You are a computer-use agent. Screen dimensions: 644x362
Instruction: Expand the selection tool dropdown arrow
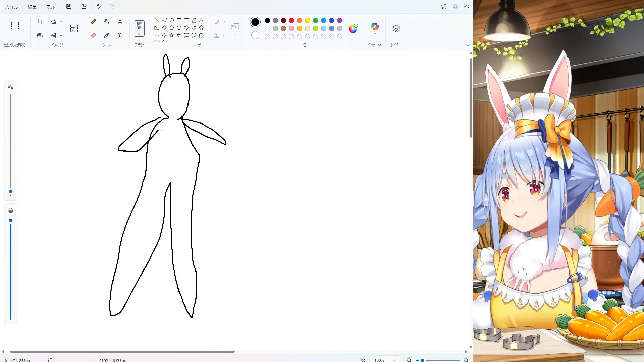[x=15, y=34]
